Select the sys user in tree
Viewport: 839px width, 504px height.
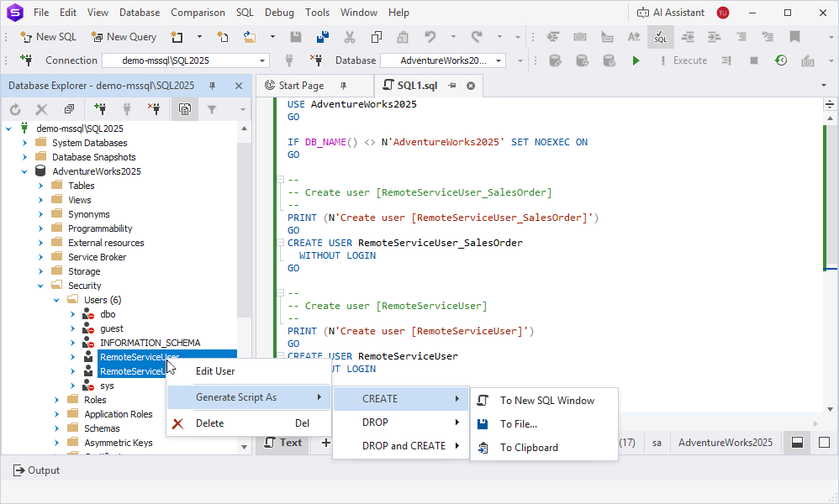[107, 386]
